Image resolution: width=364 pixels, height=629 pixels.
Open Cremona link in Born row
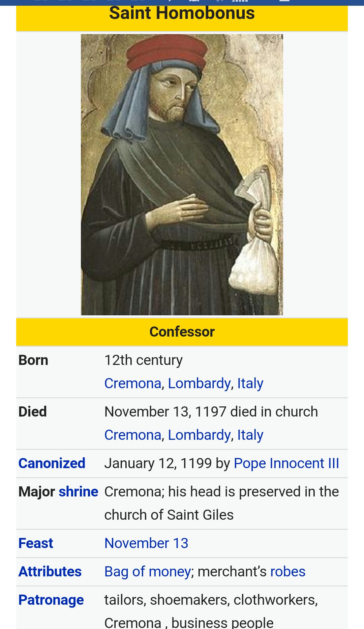[x=132, y=383]
